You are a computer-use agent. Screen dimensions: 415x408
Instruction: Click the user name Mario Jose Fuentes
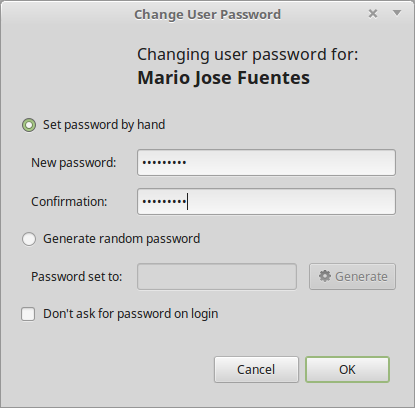pyautogui.click(x=224, y=78)
